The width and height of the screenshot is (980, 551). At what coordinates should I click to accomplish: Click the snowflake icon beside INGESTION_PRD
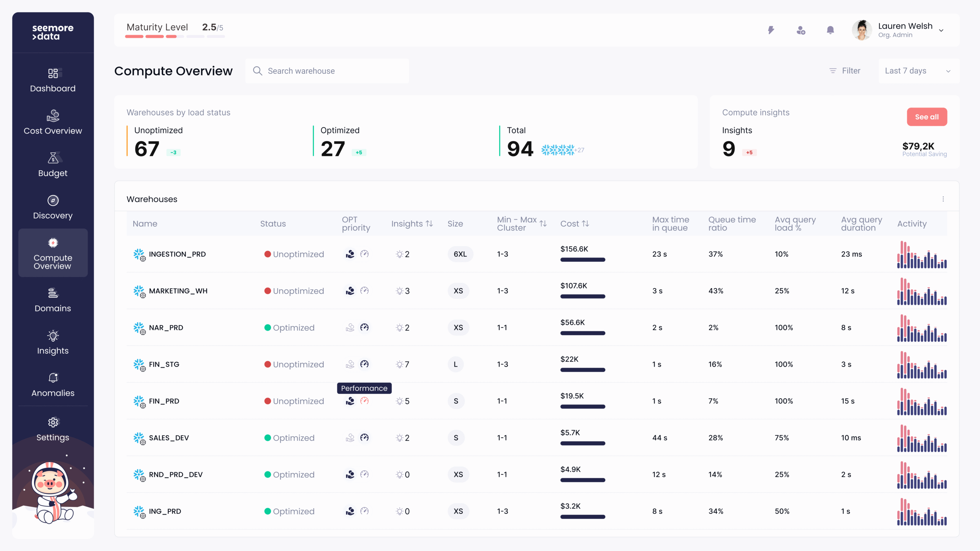(x=139, y=254)
